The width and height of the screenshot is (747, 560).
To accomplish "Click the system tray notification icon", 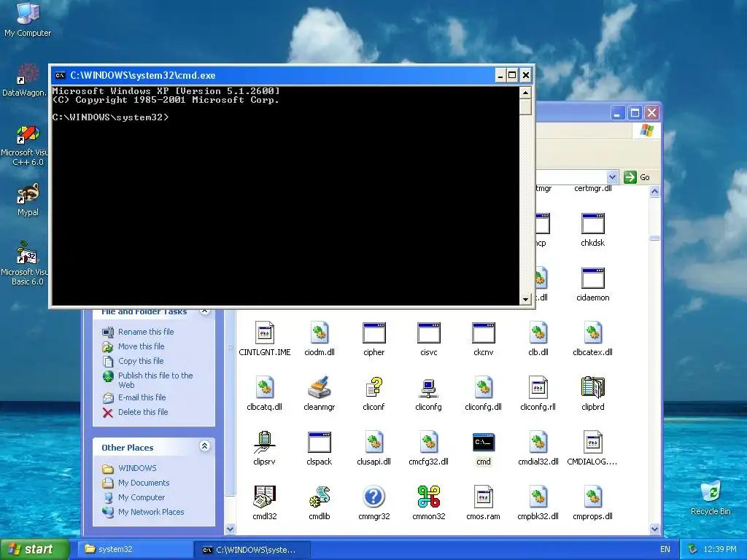I will pyautogui.click(x=693, y=550).
